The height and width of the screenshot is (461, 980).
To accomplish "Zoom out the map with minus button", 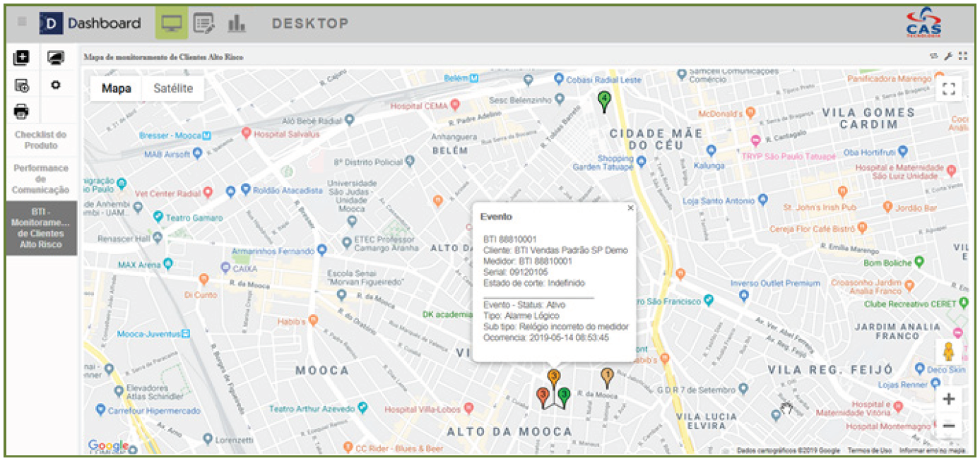I will tap(948, 426).
